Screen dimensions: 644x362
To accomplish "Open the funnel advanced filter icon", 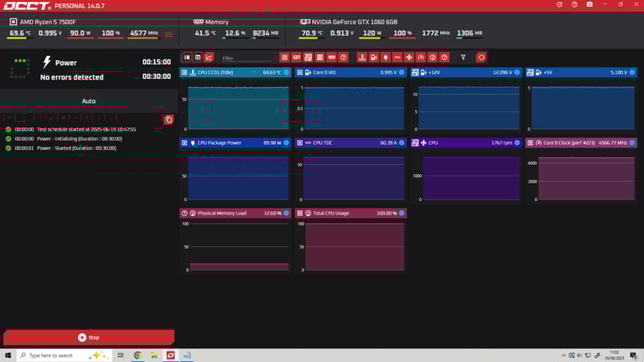I will pos(463,58).
